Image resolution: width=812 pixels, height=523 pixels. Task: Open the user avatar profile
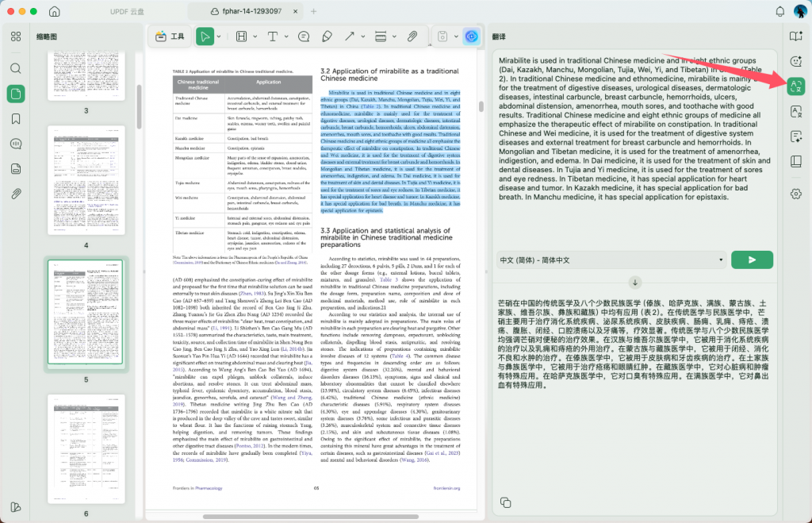click(801, 11)
